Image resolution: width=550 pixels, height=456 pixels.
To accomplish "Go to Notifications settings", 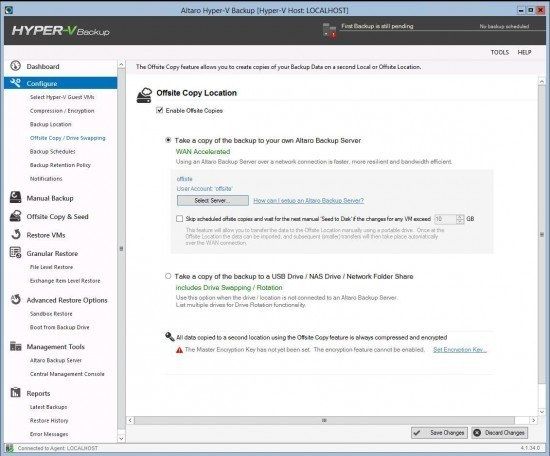I will tap(46, 179).
